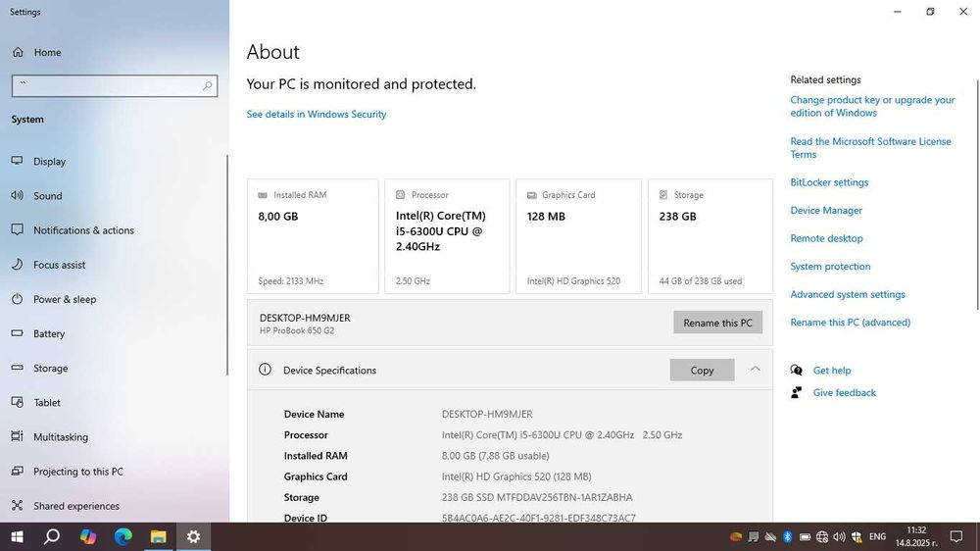The width and height of the screenshot is (980, 551).
Task: Open Advanced system settings link
Action: [x=848, y=294]
